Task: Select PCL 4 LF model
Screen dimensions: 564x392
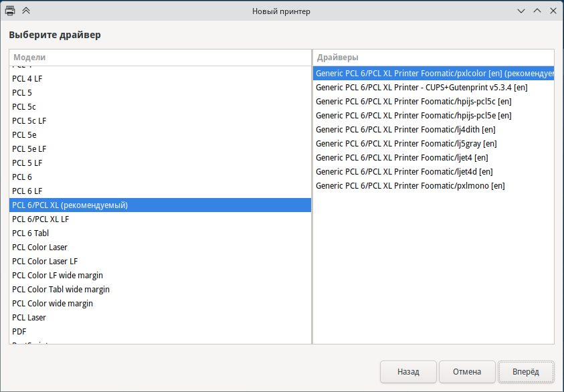Action: (x=27, y=79)
